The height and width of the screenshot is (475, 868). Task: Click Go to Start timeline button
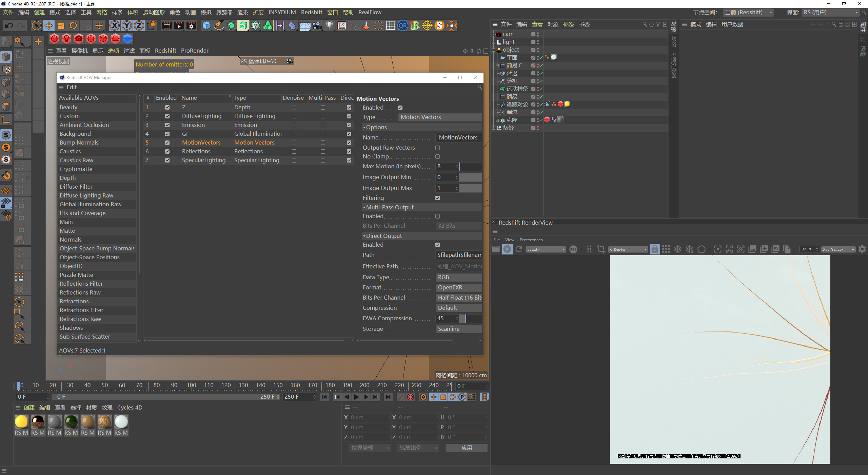(324, 397)
